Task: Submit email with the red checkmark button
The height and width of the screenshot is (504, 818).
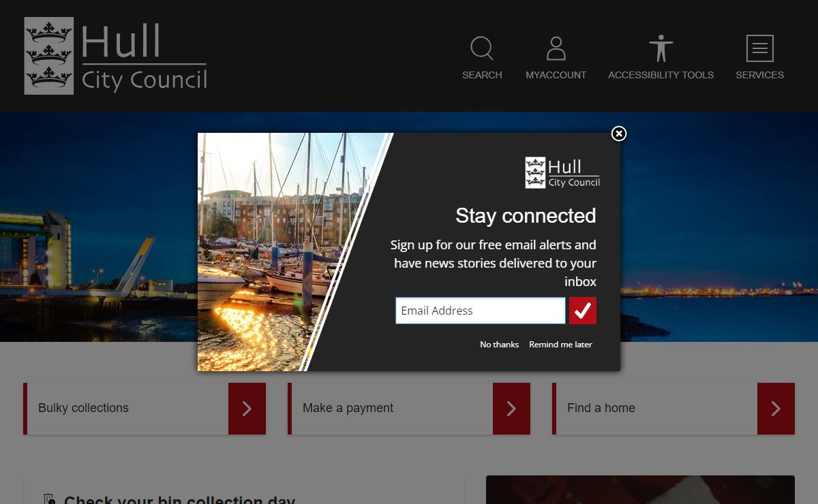Action: 583,311
